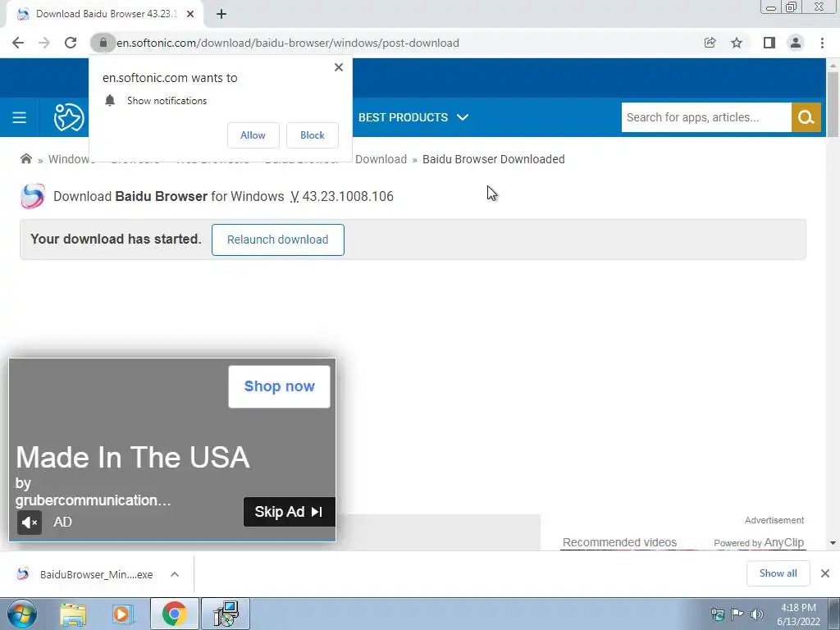840x630 pixels.
Task: Click the Powered by AnyClip link
Action: pyautogui.click(x=759, y=543)
